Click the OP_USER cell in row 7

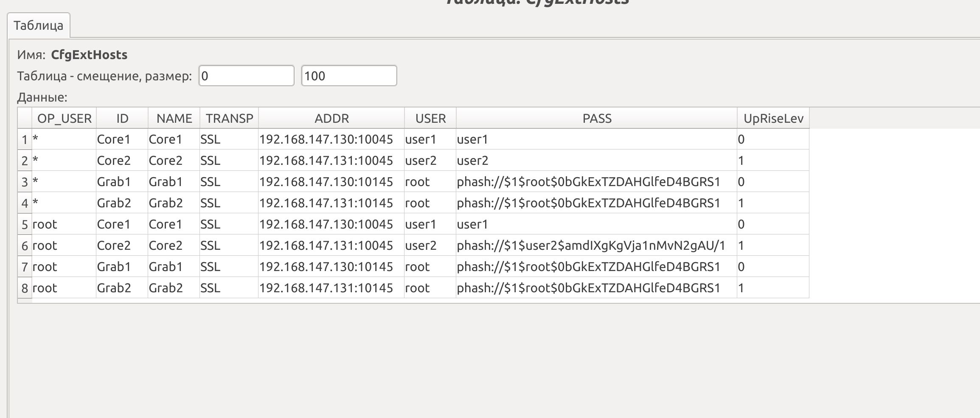coord(64,267)
